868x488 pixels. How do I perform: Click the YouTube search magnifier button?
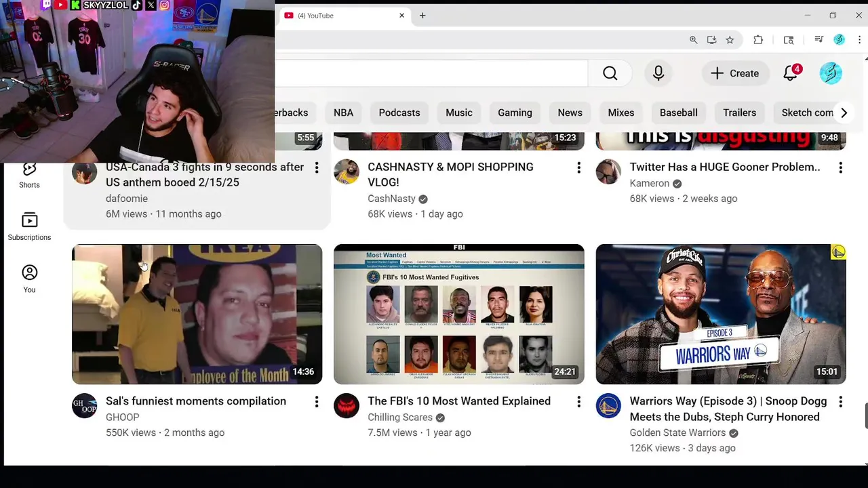610,73
